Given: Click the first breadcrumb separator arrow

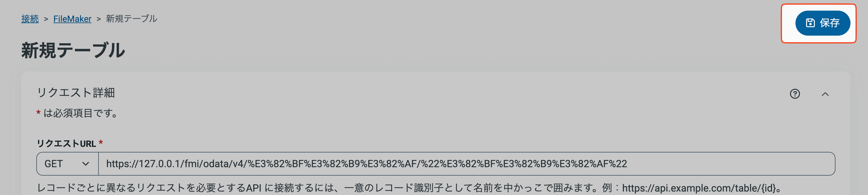Looking at the screenshot, I should [x=46, y=19].
